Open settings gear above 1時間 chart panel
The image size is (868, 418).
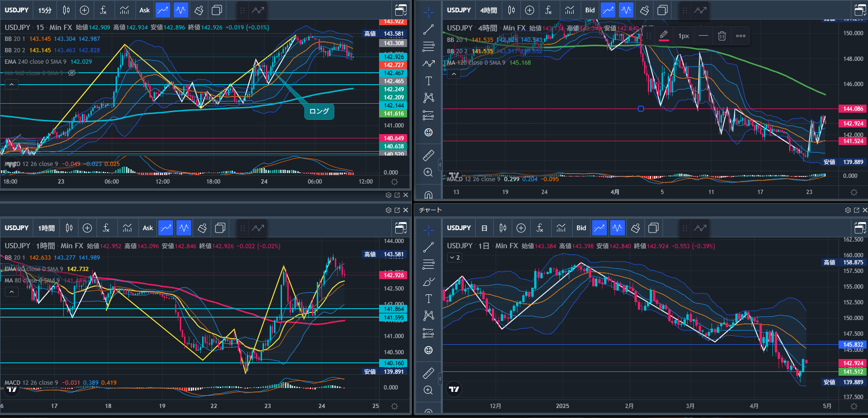(x=389, y=210)
